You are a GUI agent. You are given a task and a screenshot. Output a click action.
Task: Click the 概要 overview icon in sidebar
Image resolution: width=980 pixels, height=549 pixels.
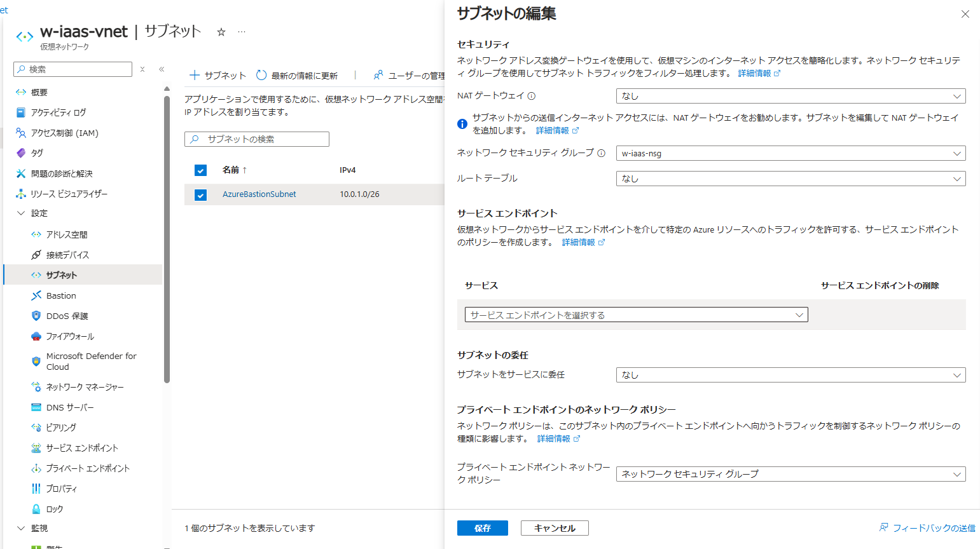pos(21,92)
